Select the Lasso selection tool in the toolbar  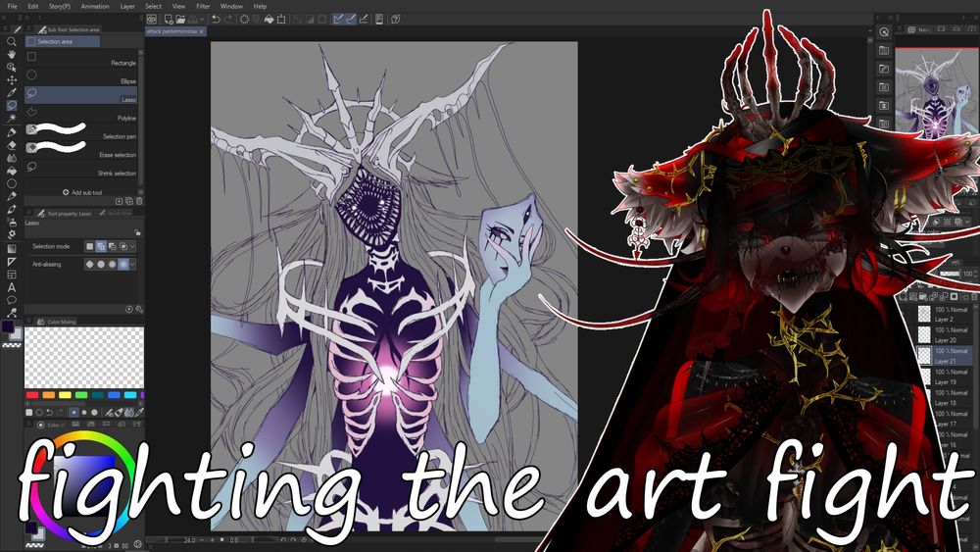pyautogui.click(x=11, y=105)
